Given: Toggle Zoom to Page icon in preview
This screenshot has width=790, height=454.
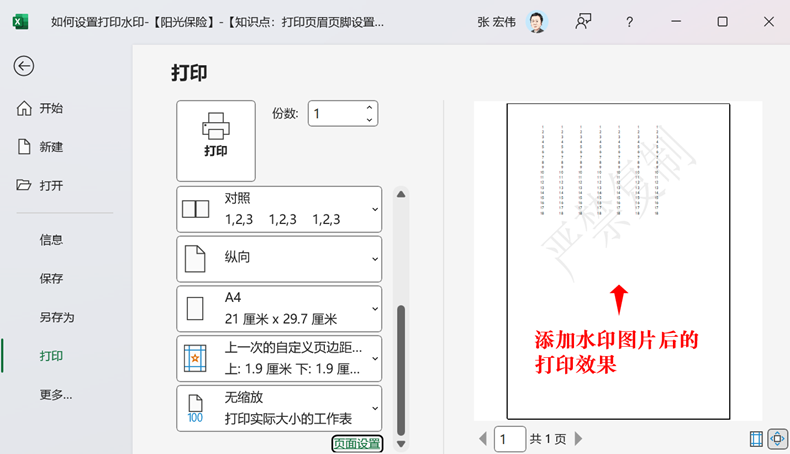Looking at the screenshot, I should 775,439.
